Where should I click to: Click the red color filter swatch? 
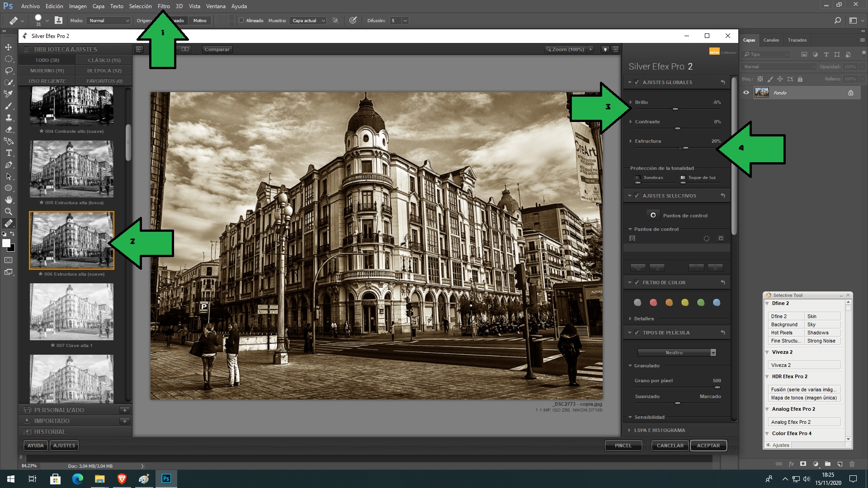653,303
